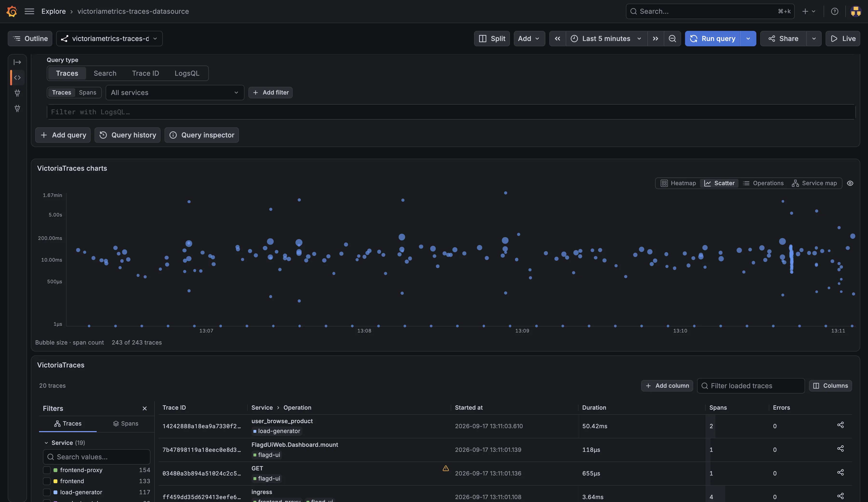
Task: Close the Filters panel
Action: point(145,408)
